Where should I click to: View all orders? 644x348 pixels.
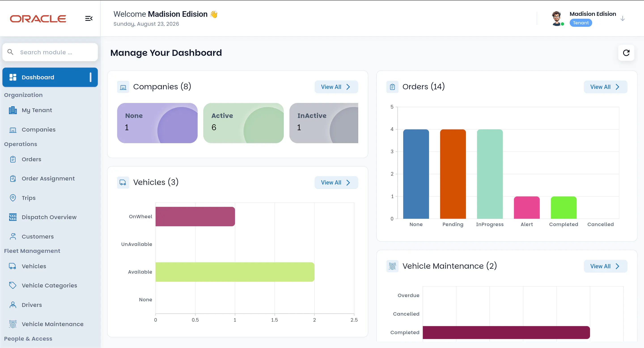click(605, 87)
